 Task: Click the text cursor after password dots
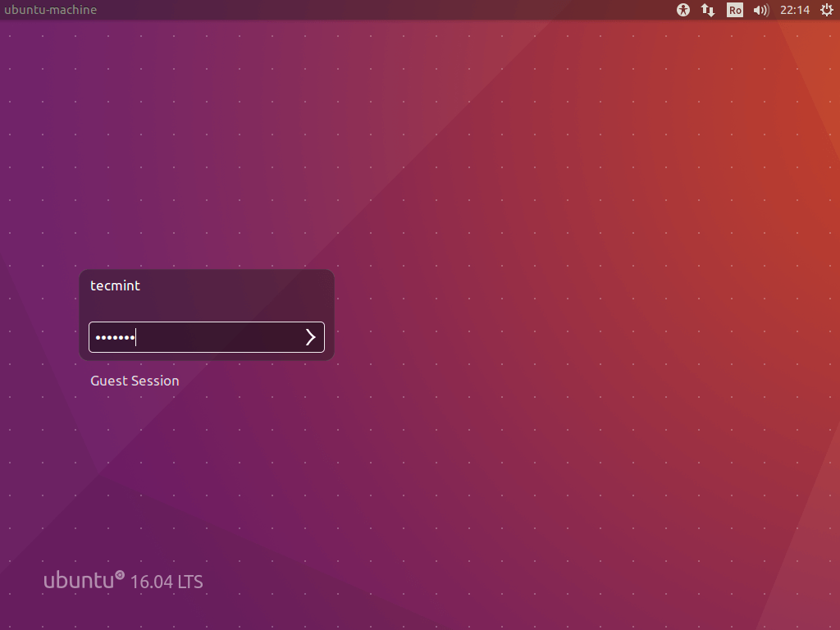pos(136,337)
